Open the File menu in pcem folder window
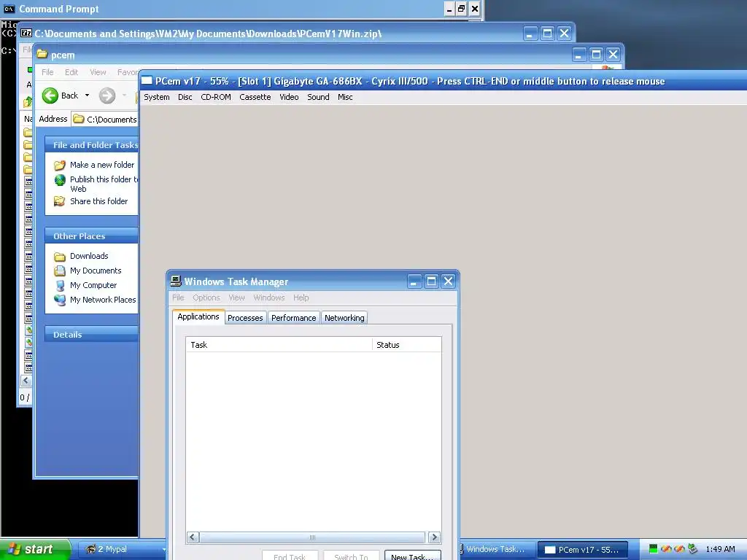The width and height of the screenshot is (747, 560). pyautogui.click(x=47, y=72)
